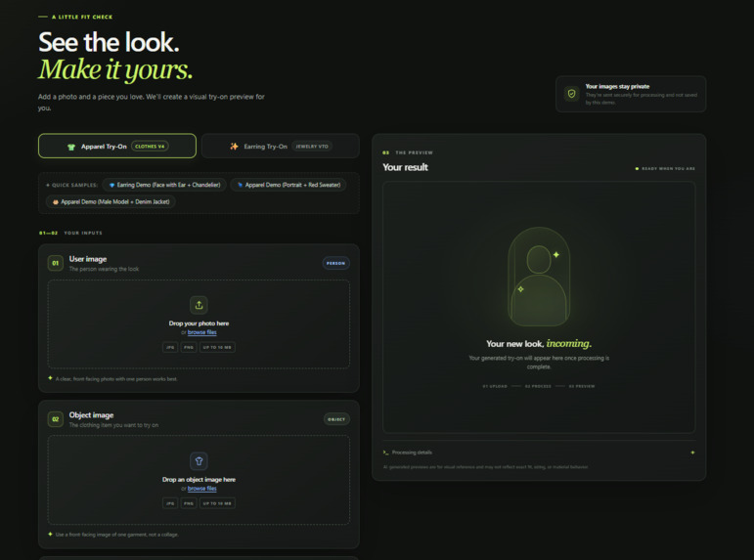This screenshot has height=560, width=754.
Task: Click the '01 UPLOAD' step label
Action: tap(494, 386)
